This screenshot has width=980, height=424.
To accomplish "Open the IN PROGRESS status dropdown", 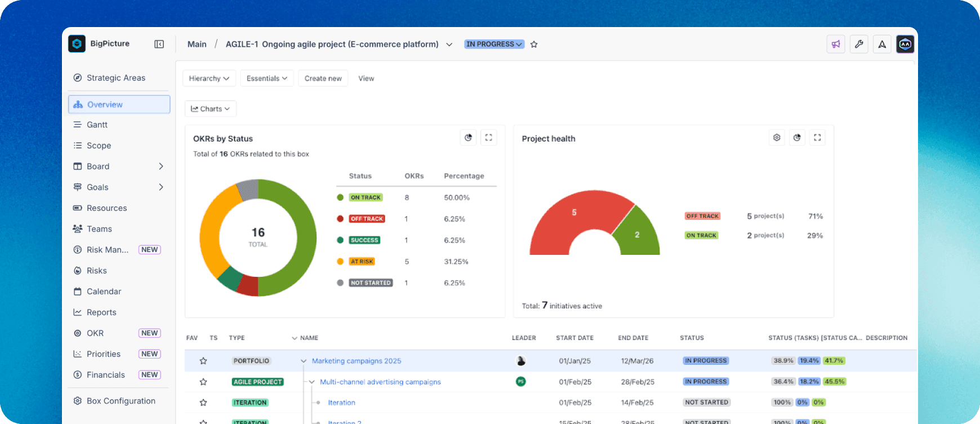I will [494, 44].
